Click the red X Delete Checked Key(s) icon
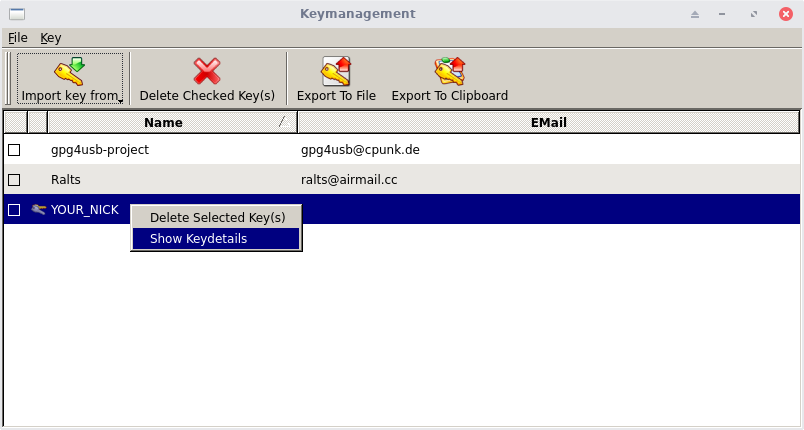This screenshot has height=430, width=804. [x=207, y=71]
